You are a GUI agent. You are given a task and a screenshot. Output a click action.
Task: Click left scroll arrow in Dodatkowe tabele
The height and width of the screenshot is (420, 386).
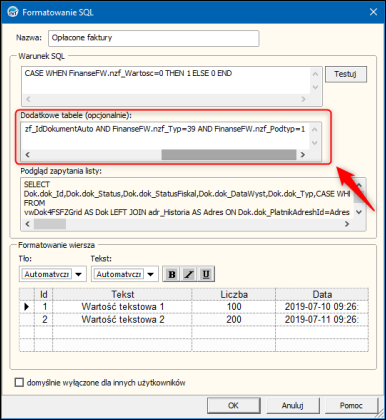click(x=28, y=155)
